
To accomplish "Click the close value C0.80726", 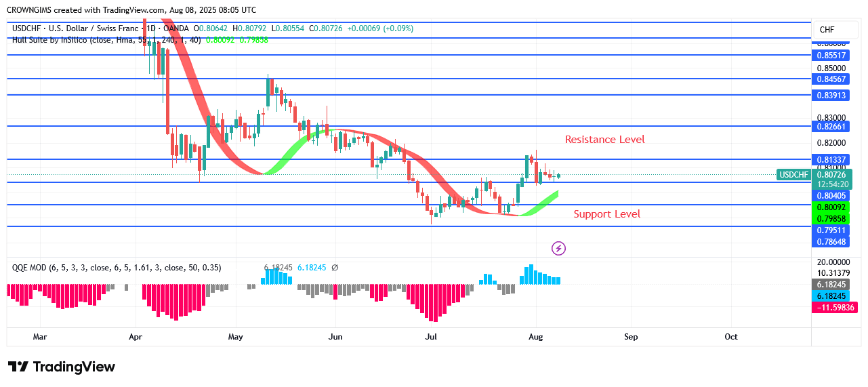I will [x=327, y=28].
